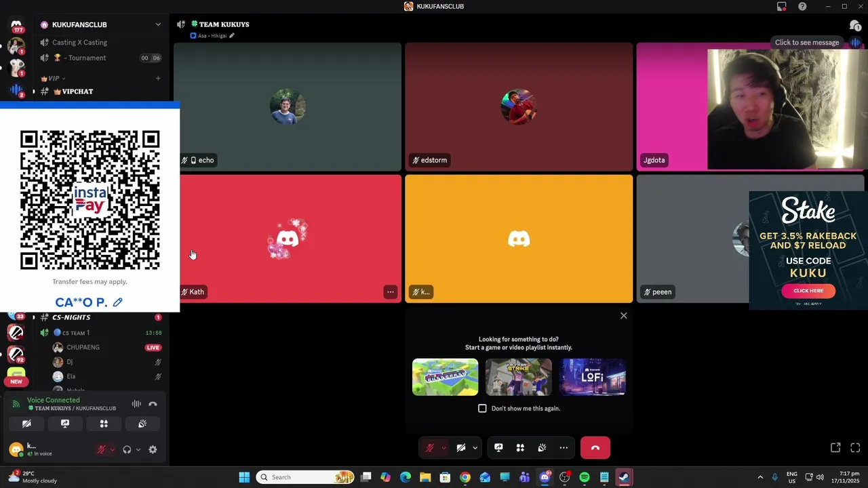Viewport: 868px width, 488px height.
Task: Deafen using headphones icon
Action: pos(127,449)
